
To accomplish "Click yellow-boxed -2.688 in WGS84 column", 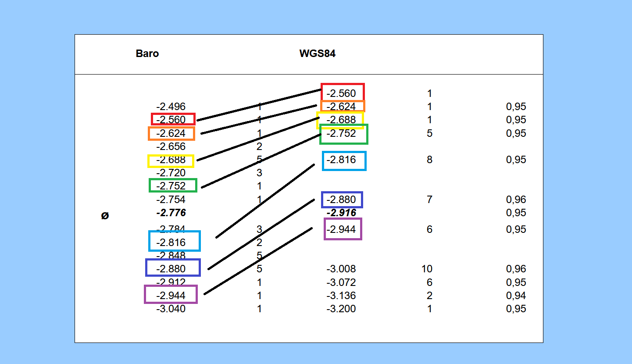I will click(x=341, y=120).
